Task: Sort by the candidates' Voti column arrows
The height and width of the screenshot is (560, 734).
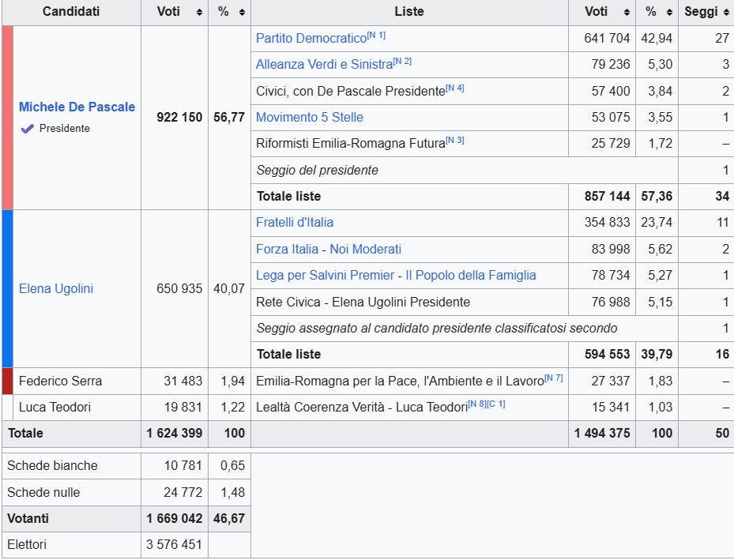Action: click(200, 13)
